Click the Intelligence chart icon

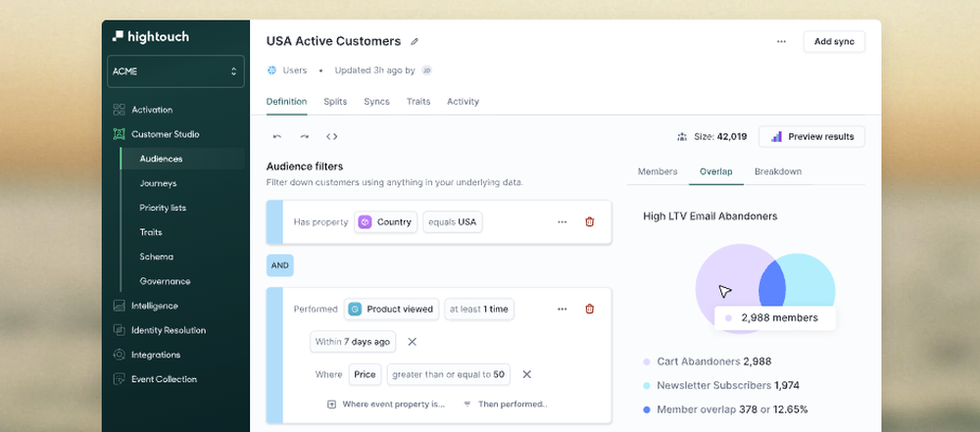[119, 306]
